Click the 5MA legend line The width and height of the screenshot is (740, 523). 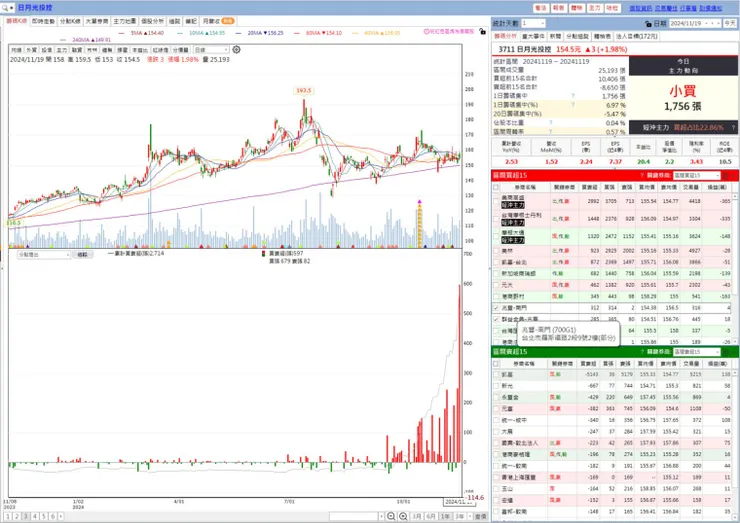click(141, 33)
